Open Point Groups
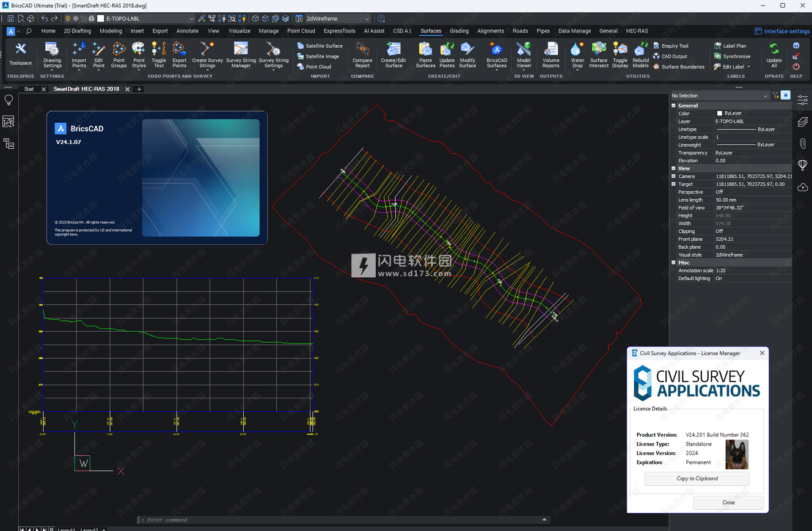This screenshot has width=812, height=531. 119,55
